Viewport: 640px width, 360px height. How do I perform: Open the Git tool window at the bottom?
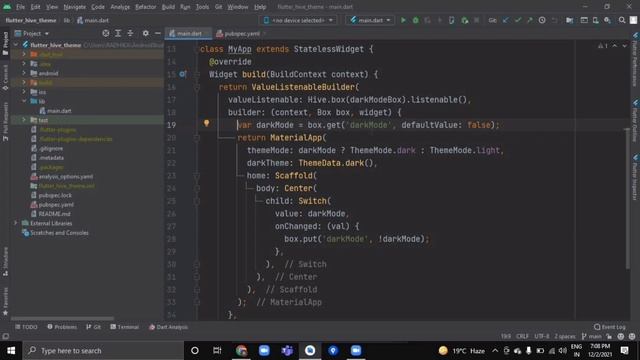[93, 327]
